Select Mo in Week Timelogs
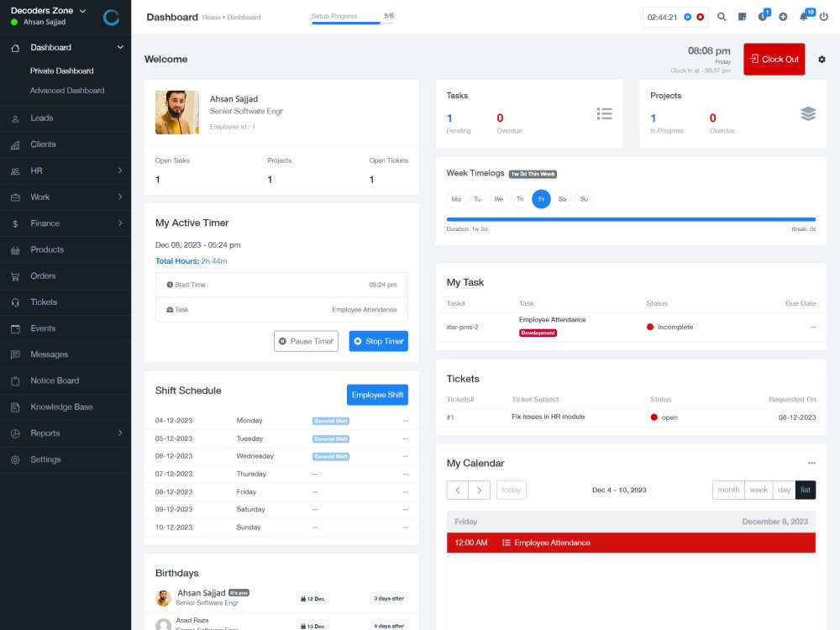The height and width of the screenshot is (630, 840). [456, 199]
